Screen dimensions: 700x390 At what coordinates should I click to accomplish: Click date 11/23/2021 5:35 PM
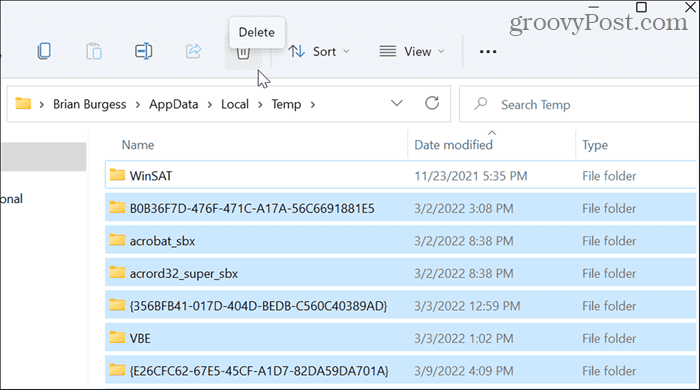coord(471,176)
